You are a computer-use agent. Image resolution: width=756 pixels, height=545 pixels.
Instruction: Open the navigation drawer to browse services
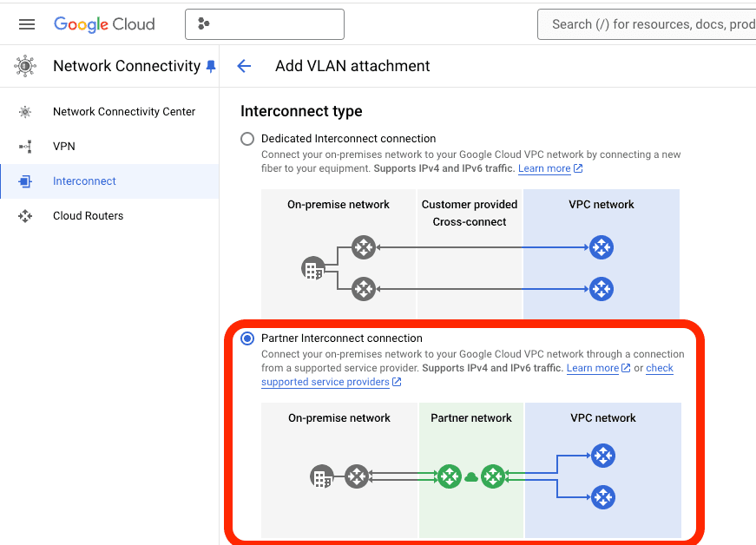[25, 23]
